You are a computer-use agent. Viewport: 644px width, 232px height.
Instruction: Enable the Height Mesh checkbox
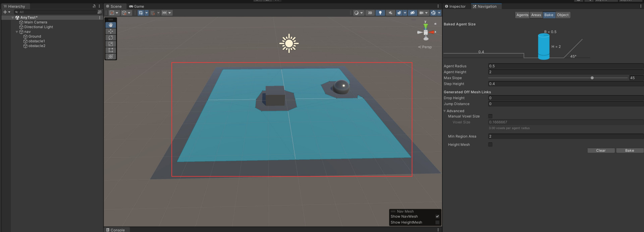490,145
